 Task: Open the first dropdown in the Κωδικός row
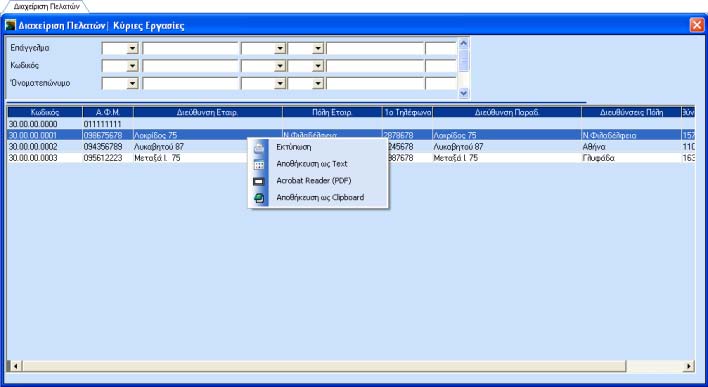pyautogui.click(x=132, y=66)
